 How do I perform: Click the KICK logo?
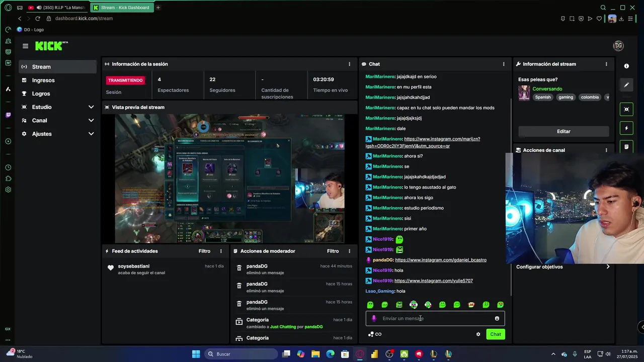pyautogui.click(x=51, y=46)
